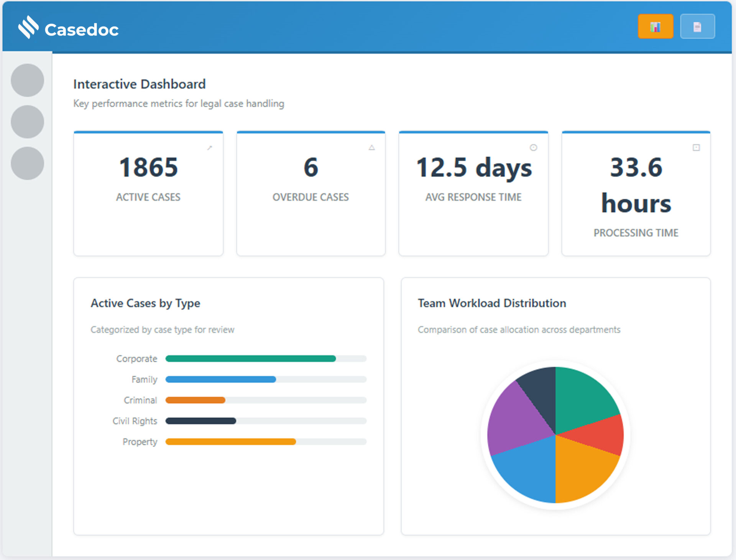This screenshot has height=560, width=736.
Task: Click the Casedoc logo icon
Action: 28,27
